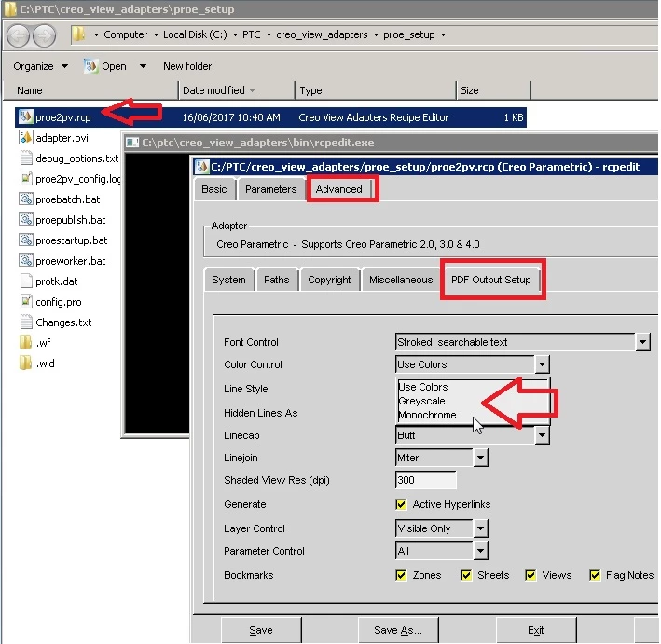
Task: Click Open button icon in Explorer toolbar
Action: (x=90, y=66)
